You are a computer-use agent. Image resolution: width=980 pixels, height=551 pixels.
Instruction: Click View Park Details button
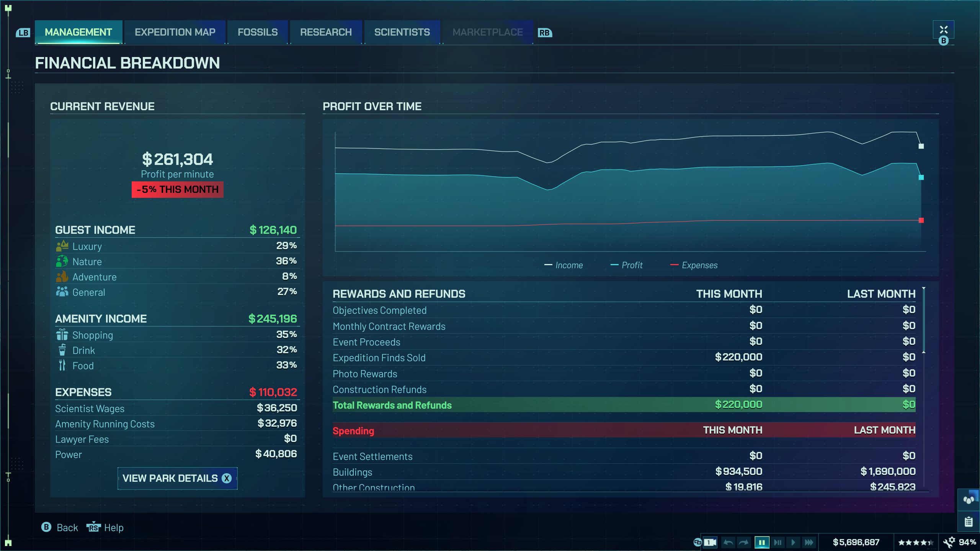(177, 478)
